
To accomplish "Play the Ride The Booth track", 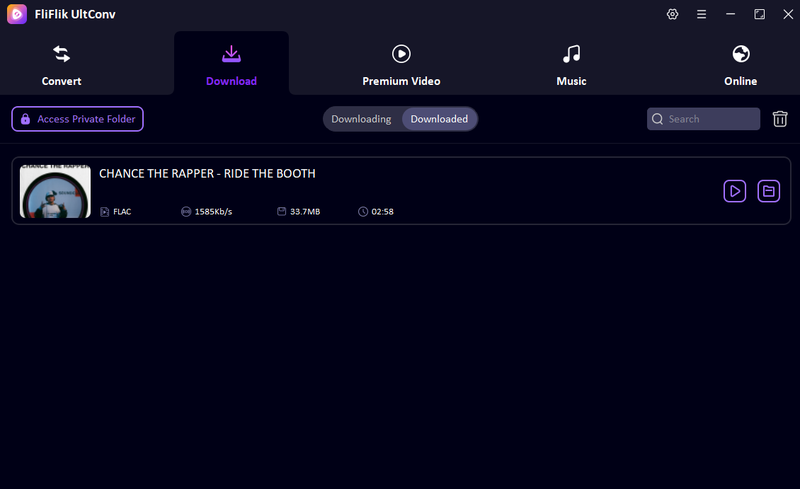I will pyautogui.click(x=735, y=191).
